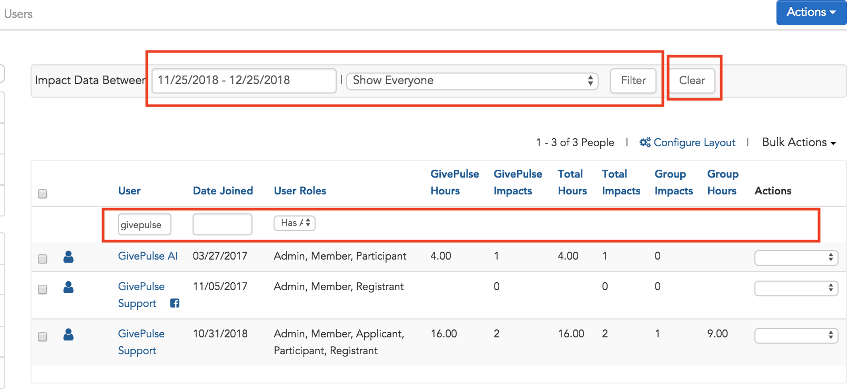This screenshot has width=868, height=392.
Task: Click the gears icon beside Configure Layout
Action: (x=645, y=142)
